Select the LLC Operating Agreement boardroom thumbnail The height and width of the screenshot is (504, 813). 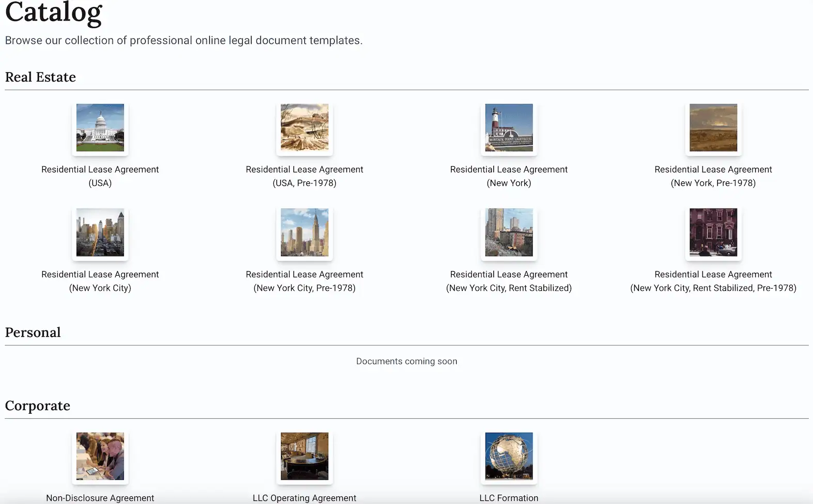click(x=305, y=456)
